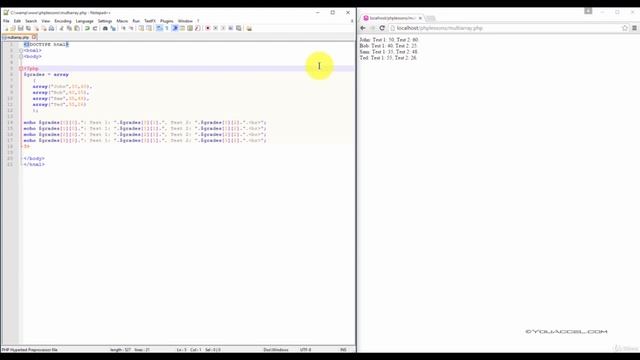Open the Settings menu
The width and height of the screenshot is (640, 360).
point(104,21)
